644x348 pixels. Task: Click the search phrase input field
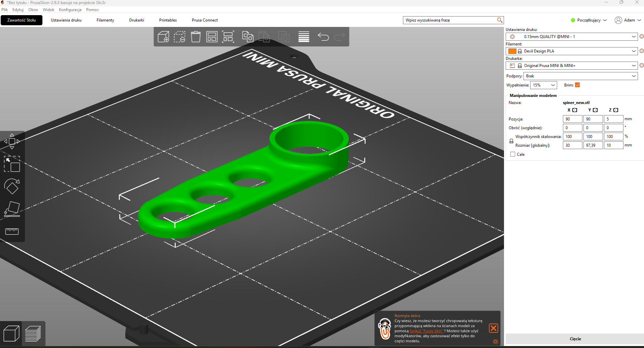click(x=450, y=20)
